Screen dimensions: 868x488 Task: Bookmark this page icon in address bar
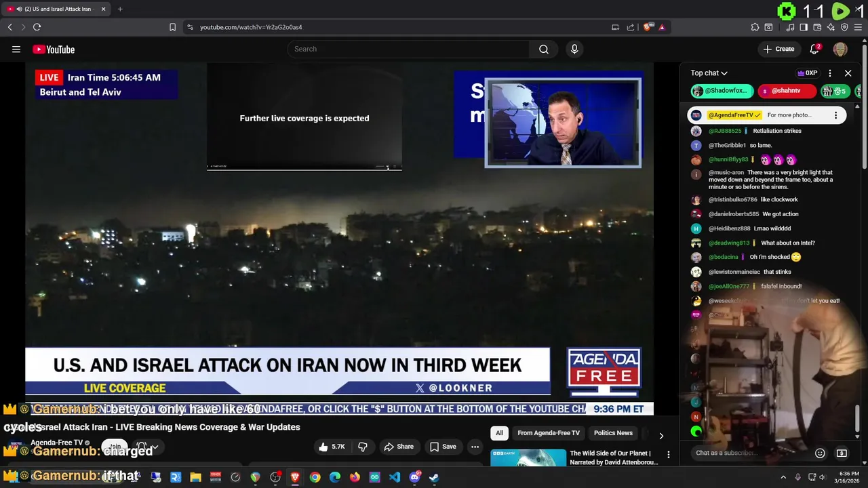click(x=172, y=27)
